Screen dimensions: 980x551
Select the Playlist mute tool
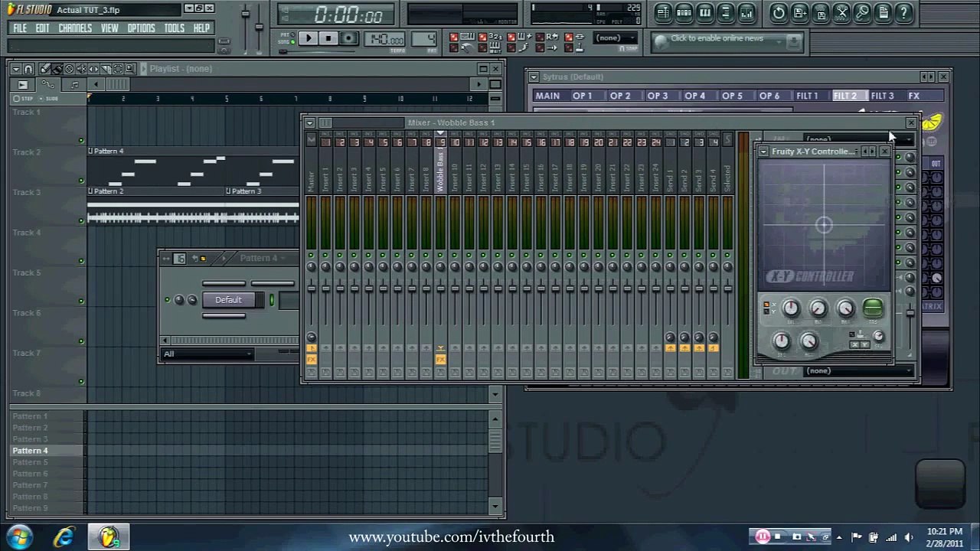tap(81, 69)
